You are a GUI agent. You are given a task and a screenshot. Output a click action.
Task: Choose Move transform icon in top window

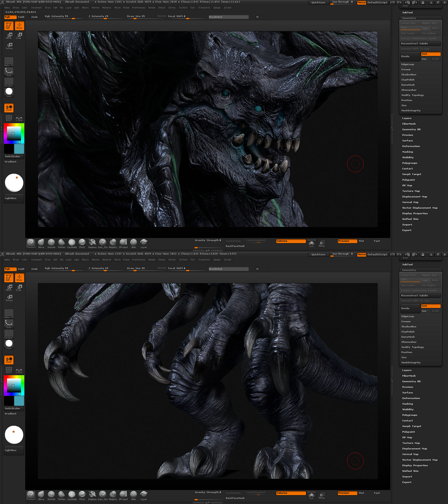(x=9, y=36)
